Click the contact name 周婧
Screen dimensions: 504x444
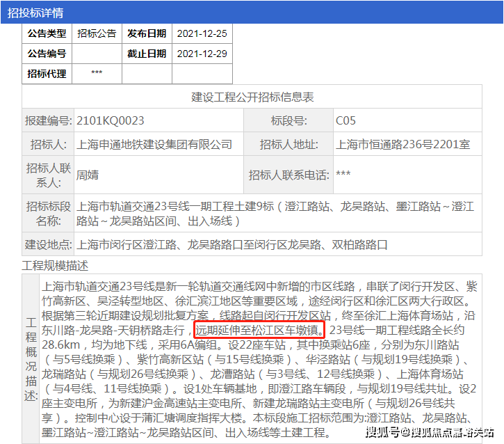87,175
